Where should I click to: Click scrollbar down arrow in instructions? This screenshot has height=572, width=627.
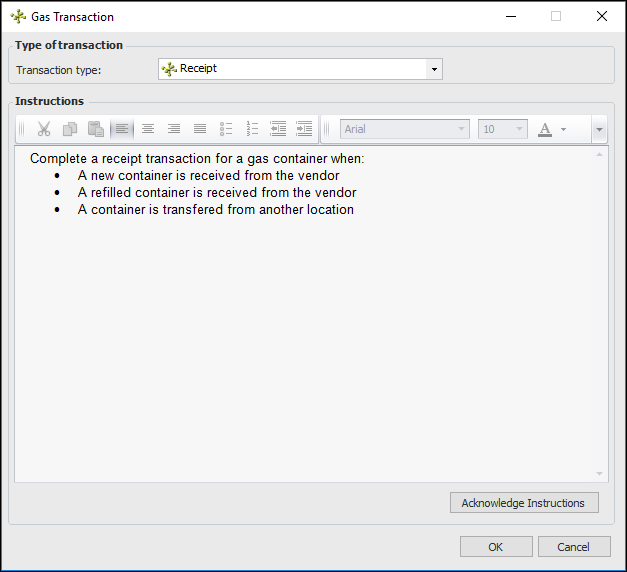coord(599,474)
